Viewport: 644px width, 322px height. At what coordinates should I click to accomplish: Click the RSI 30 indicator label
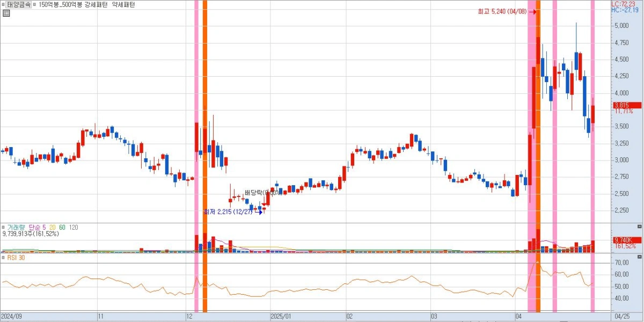coord(16,258)
